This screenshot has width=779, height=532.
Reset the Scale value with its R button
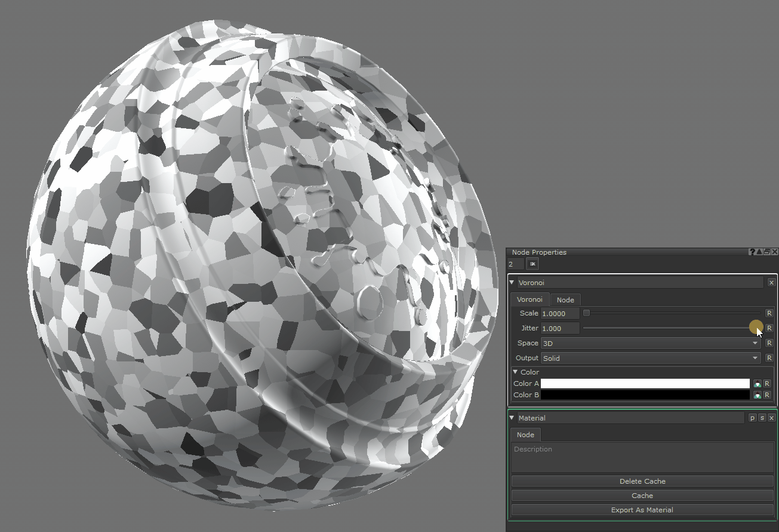pos(769,313)
